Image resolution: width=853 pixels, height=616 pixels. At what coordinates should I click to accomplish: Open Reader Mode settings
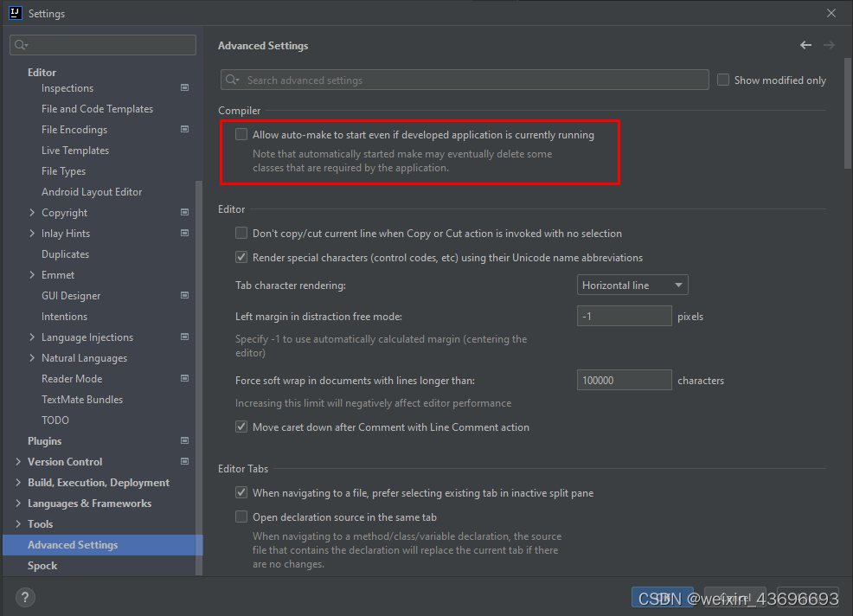pos(72,379)
